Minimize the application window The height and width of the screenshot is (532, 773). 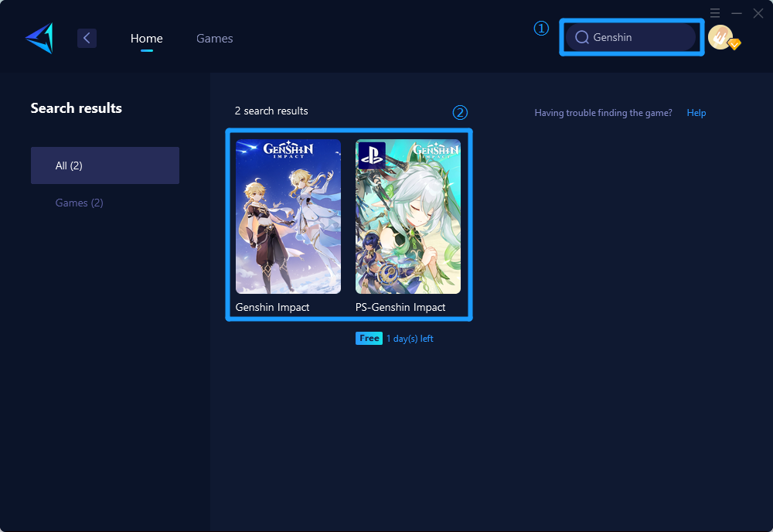click(737, 13)
